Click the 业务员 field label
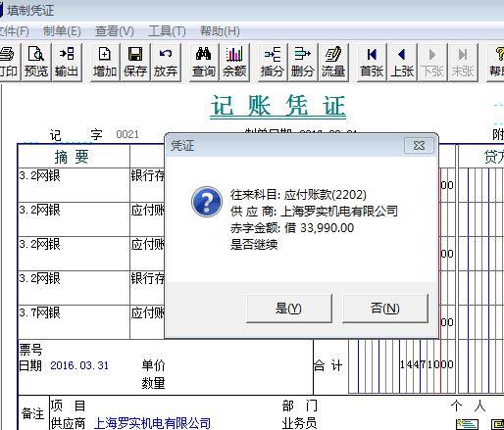This screenshot has width=504, height=430. tap(299, 423)
